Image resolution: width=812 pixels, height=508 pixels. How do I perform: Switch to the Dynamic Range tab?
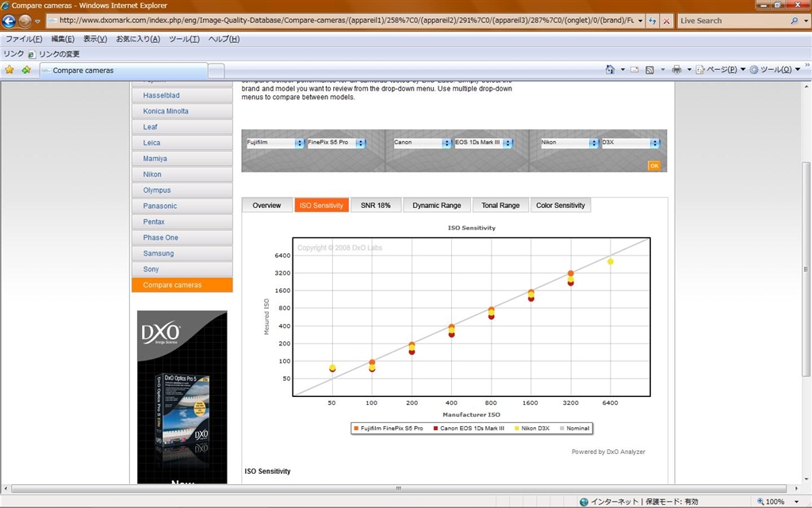click(437, 206)
